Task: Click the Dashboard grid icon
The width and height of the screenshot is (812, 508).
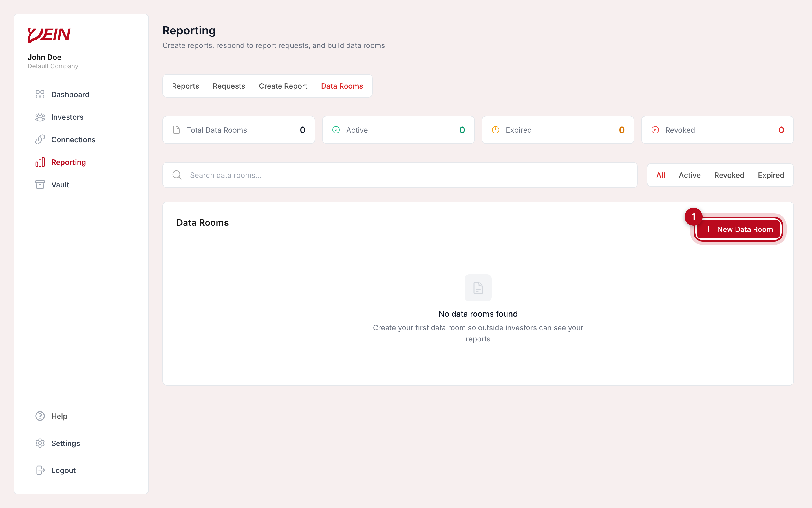Action: 40,95
